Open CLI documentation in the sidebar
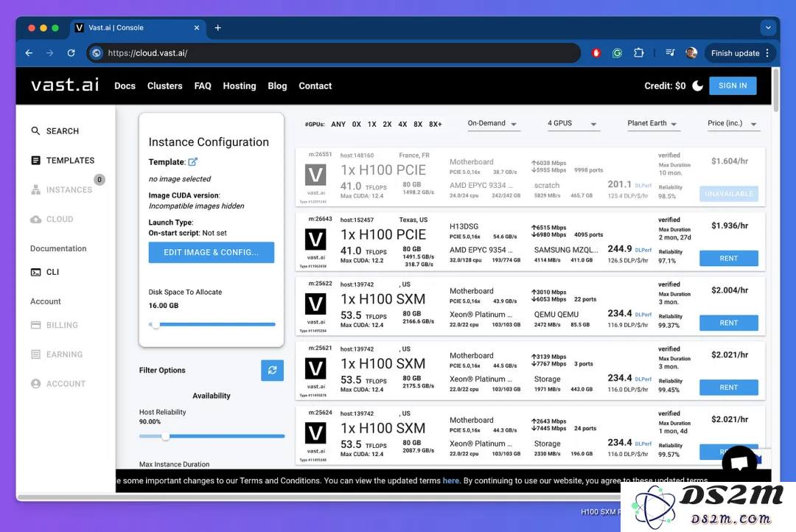This screenshot has height=532, width=796. (45, 272)
